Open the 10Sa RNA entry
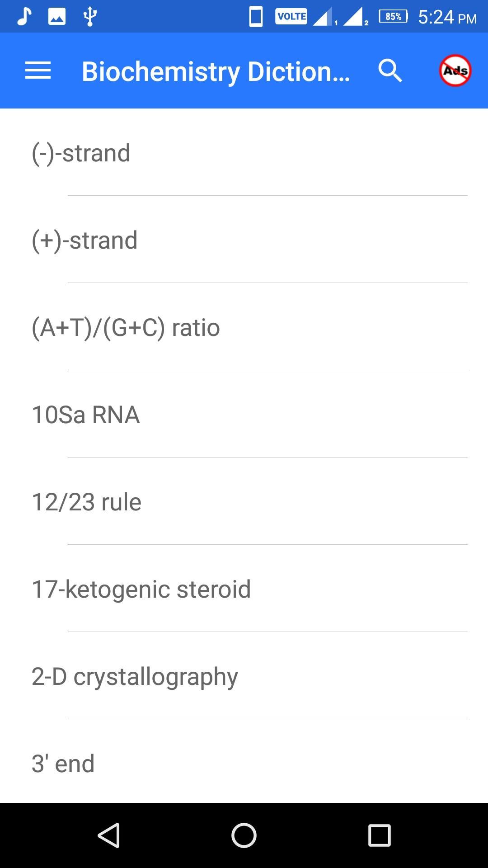The height and width of the screenshot is (868, 488). coord(244,414)
